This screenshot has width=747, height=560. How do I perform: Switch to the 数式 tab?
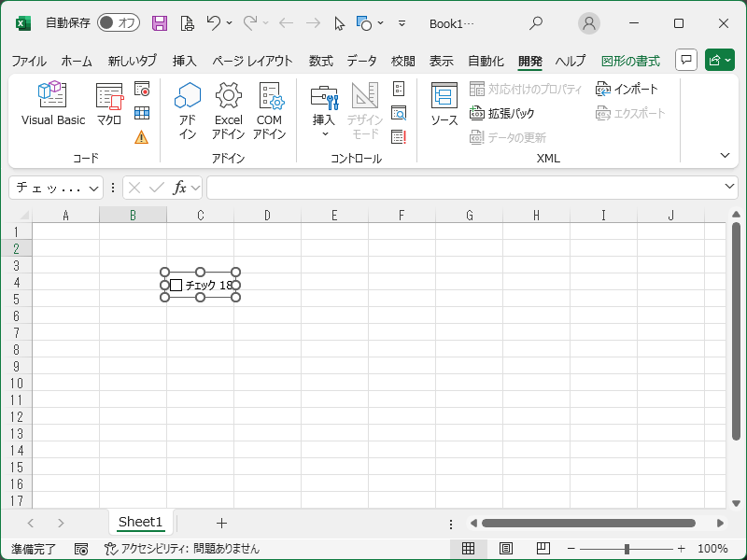pos(320,61)
